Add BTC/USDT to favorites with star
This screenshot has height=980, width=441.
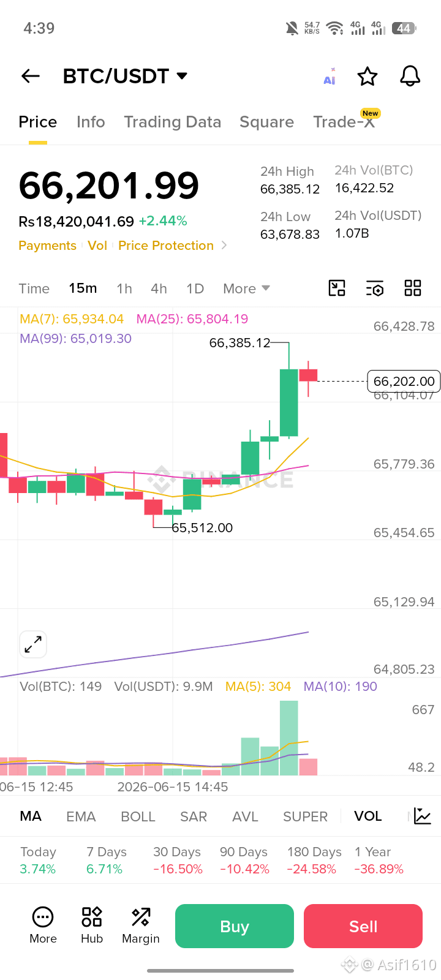(x=367, y=77)
